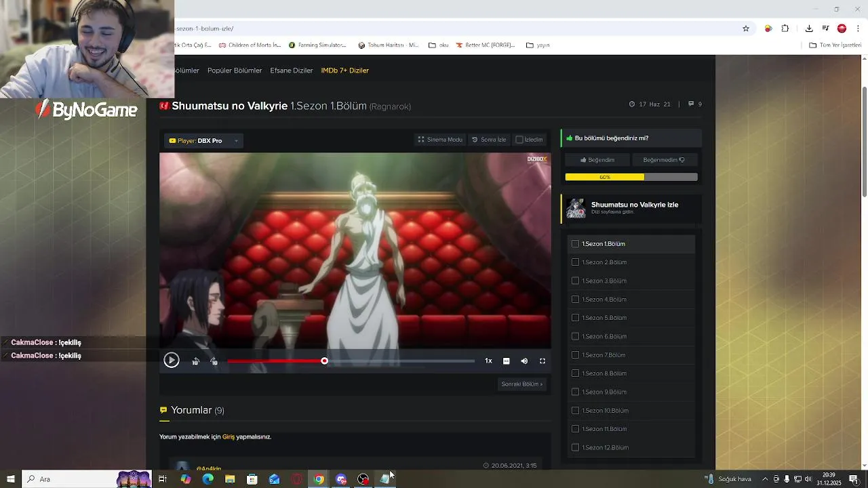Show hidden system tray icons
The image size is (868, 488).
point(766,479)
